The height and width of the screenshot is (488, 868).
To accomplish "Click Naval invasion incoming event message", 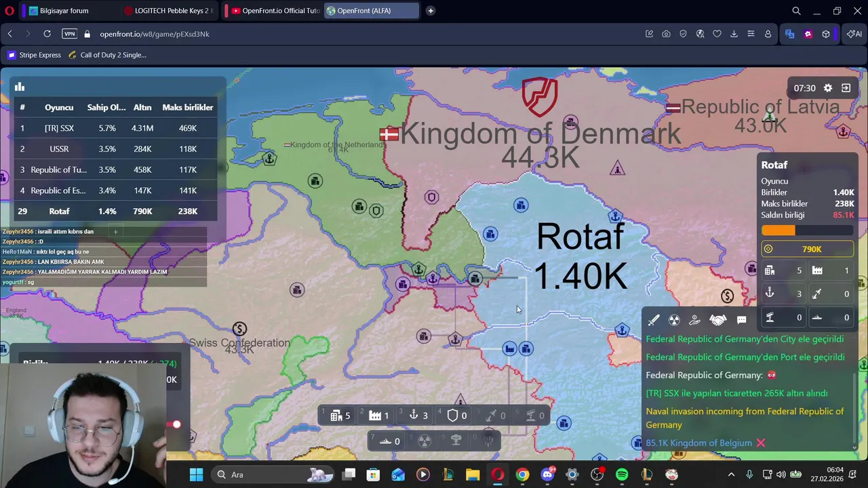I will click(x=745, y=418).
